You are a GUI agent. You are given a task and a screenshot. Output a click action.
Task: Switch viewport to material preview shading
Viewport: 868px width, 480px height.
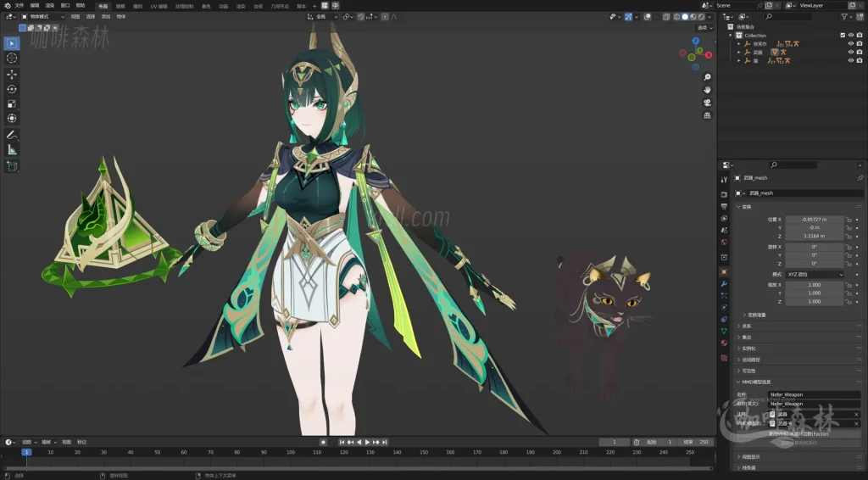[x=693, y=17]
